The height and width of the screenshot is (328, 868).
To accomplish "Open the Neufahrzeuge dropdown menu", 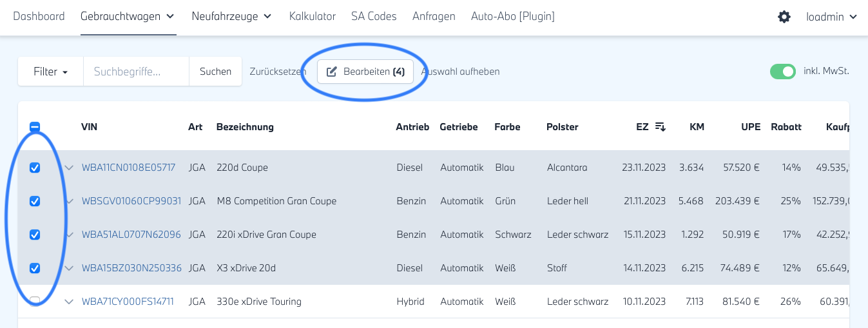I will [231, 17].
